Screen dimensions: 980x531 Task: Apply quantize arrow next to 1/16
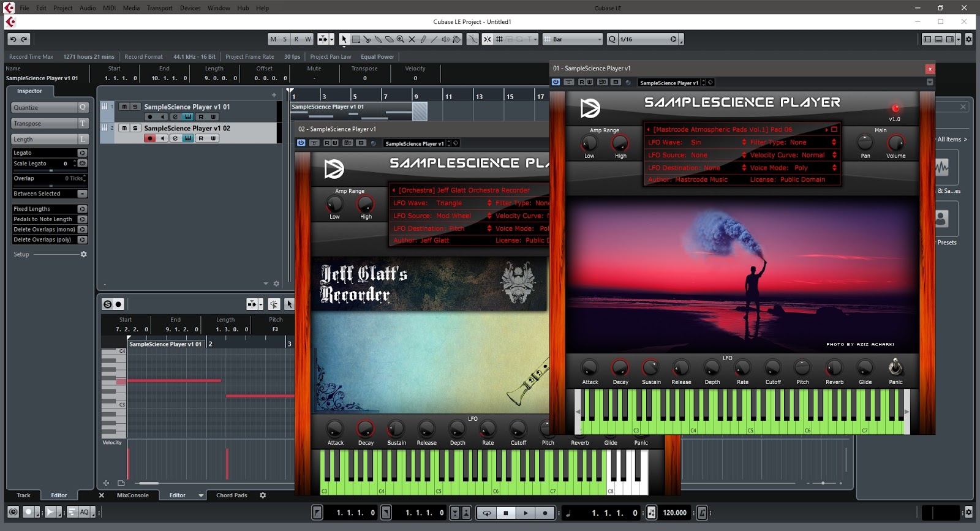[x=673, y=39]
